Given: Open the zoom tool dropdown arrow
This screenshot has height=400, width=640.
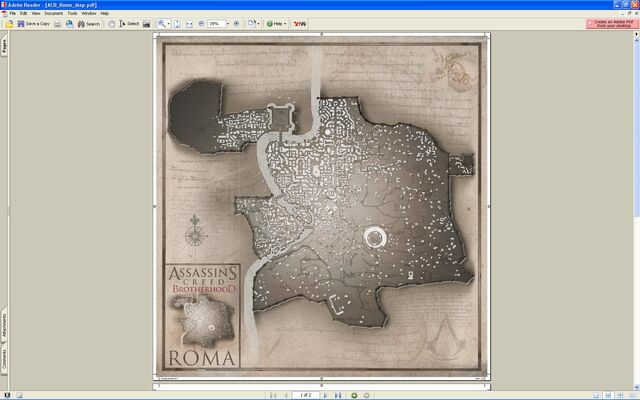Looking at the screenshot, I should [x=169, y=24].
